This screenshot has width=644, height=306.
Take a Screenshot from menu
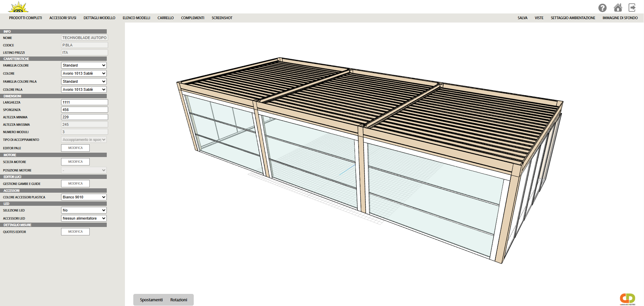(222, 18)
